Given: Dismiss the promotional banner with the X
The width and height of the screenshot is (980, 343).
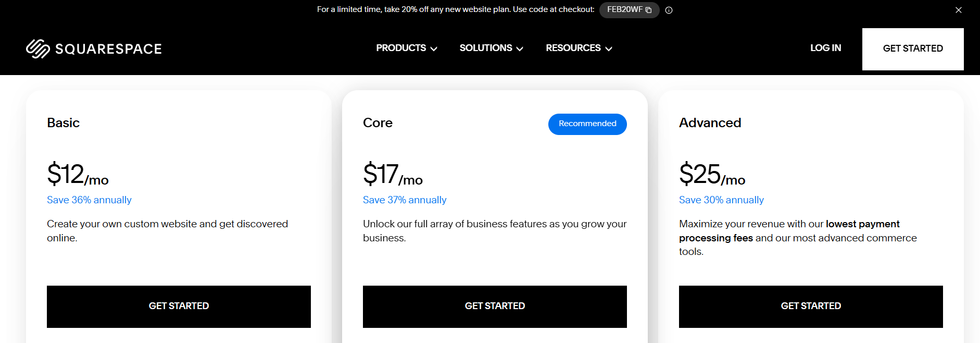Looking at the screenshot, I should [x=959, y=9].
